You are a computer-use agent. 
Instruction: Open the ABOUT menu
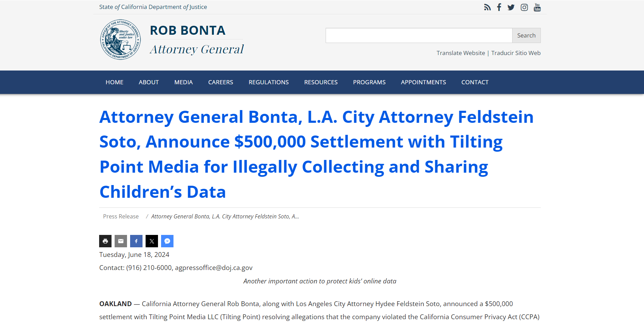pyautogui.click(x=149, y=82)
